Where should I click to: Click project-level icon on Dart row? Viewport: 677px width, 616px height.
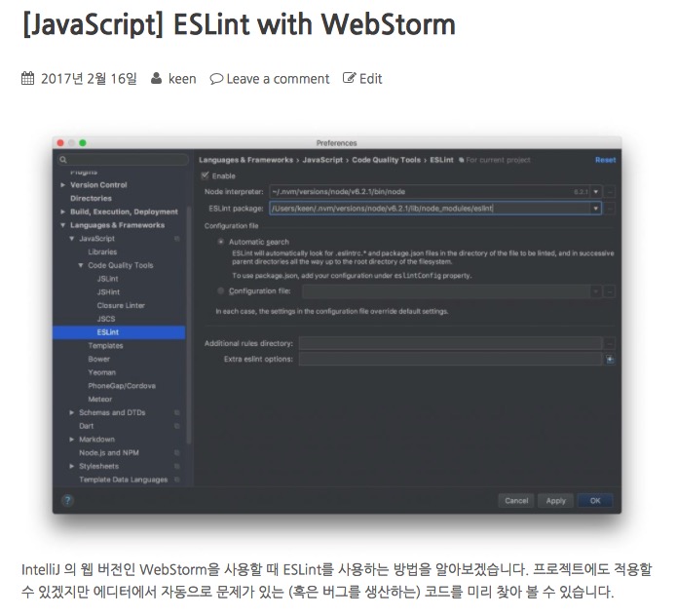tap(176, 426)
